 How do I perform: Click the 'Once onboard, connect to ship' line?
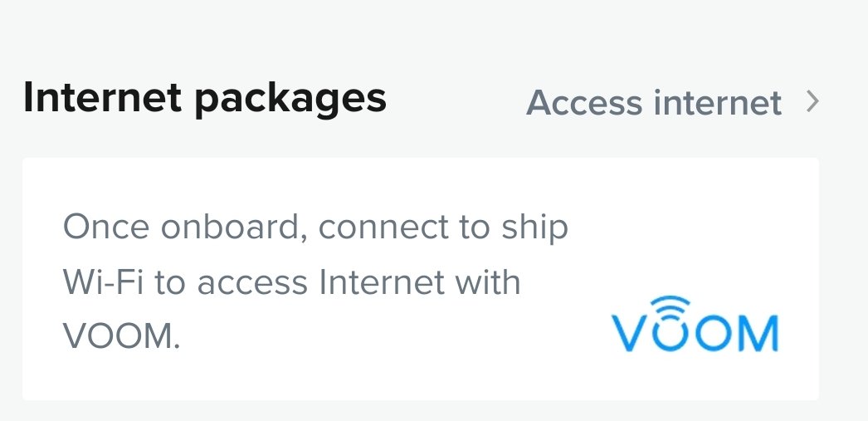pyautogui.click(x=315, y=228)
